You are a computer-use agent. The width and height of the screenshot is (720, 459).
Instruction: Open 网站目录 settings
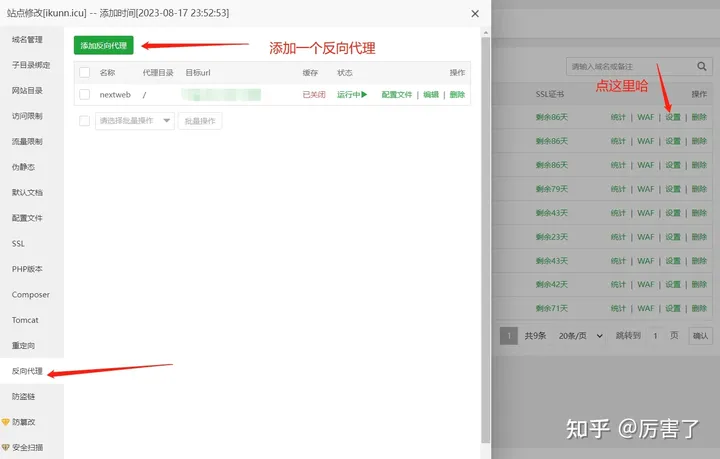point(27,90)
